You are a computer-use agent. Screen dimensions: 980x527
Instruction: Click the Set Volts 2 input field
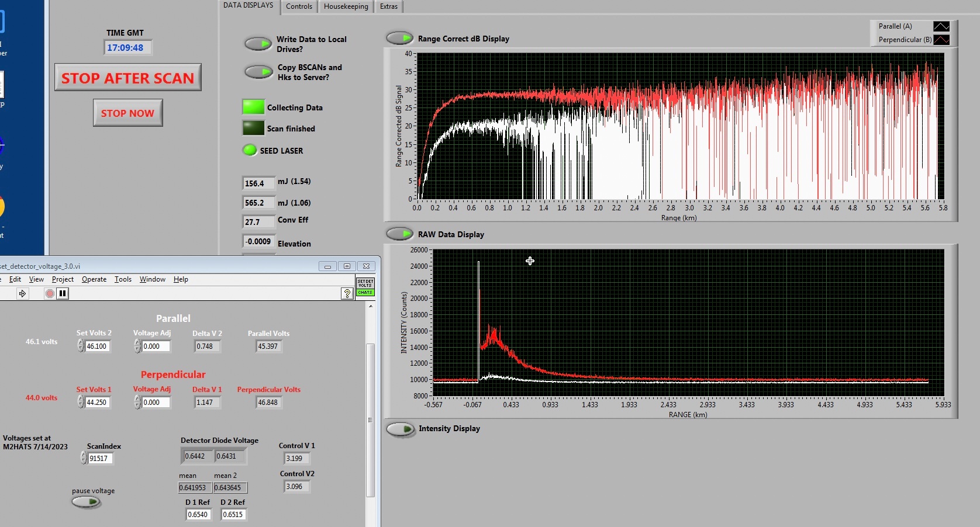pos(97,346)
